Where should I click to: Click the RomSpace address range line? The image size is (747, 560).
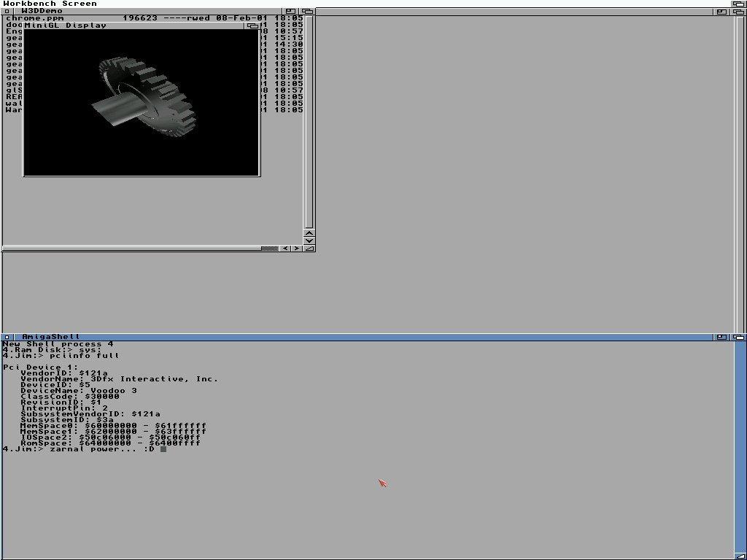[111, 443]
